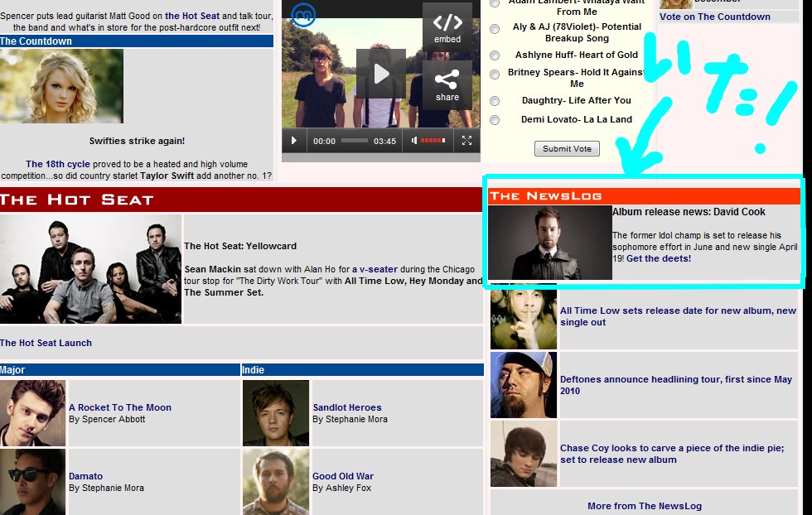
Task: Click 'The Hot Seat: Yellowcard' title
Action: point(240,246)
